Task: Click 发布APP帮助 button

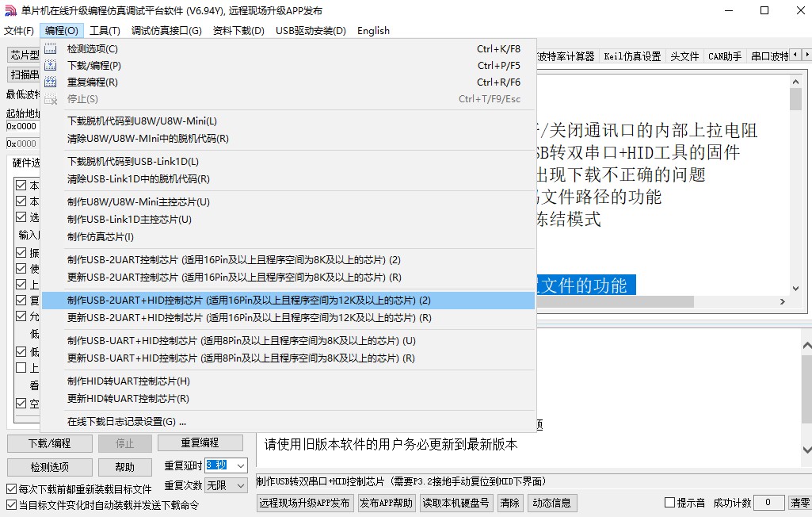Action: pos(387,503)
